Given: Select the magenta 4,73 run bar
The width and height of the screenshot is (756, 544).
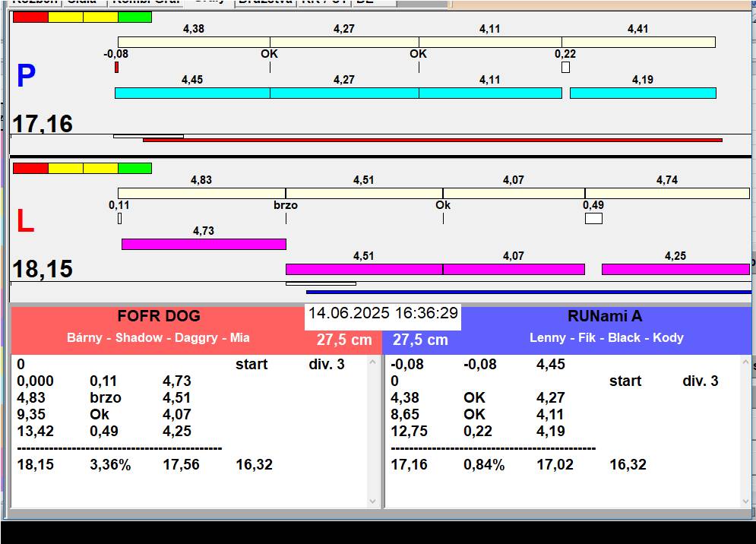Looking at the screenshot, I should pos(204,244).
